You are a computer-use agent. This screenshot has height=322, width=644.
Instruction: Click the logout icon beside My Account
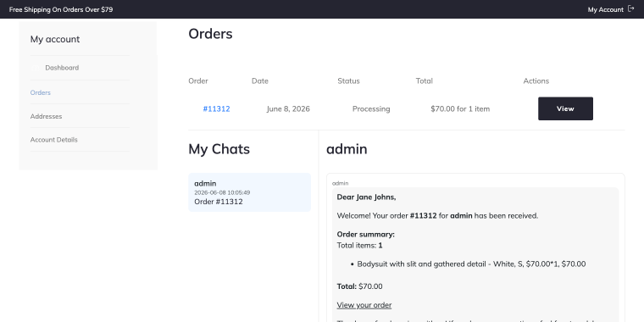631,9
